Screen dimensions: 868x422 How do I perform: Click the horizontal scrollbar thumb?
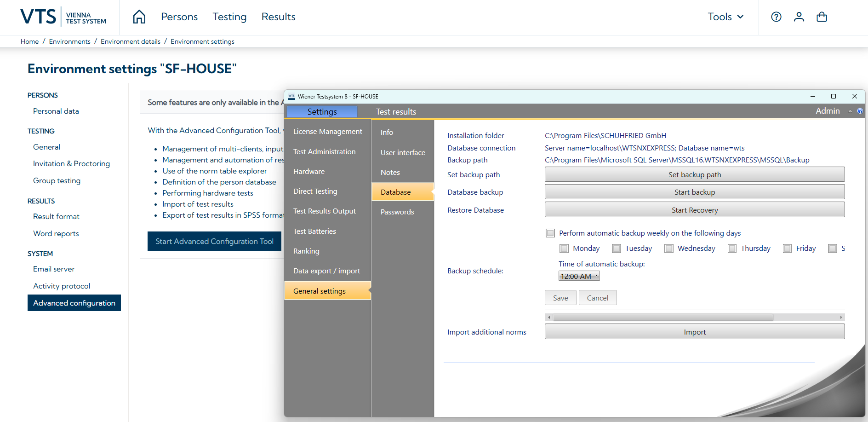[x=663, y=317]
